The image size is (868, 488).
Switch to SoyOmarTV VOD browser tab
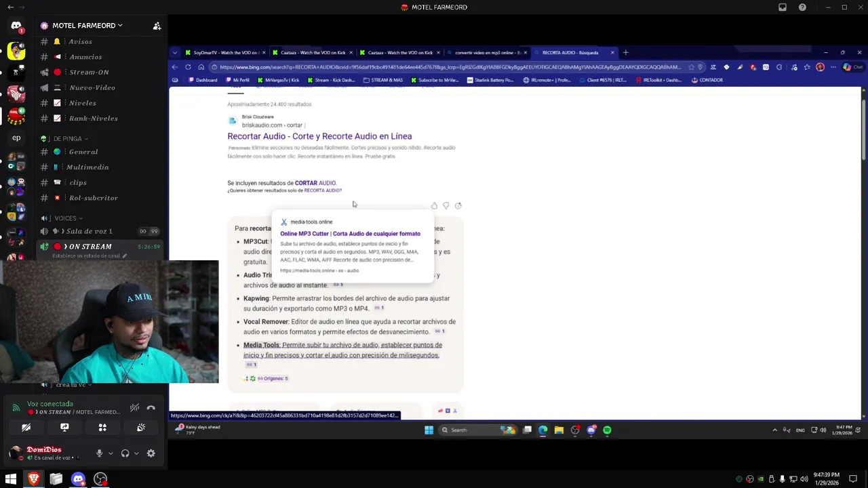[x=226, y=52]
